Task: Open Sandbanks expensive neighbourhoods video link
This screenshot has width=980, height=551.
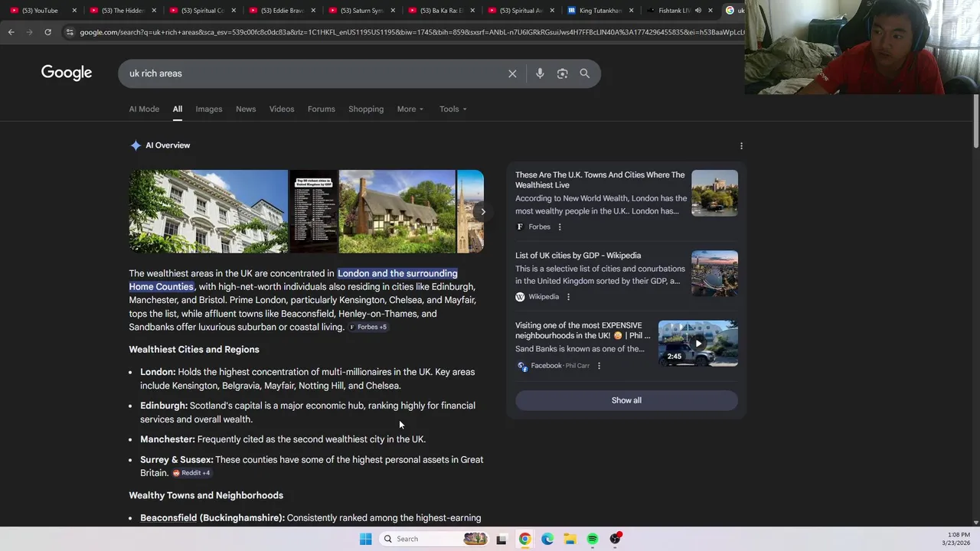Action: coord(582,331)
